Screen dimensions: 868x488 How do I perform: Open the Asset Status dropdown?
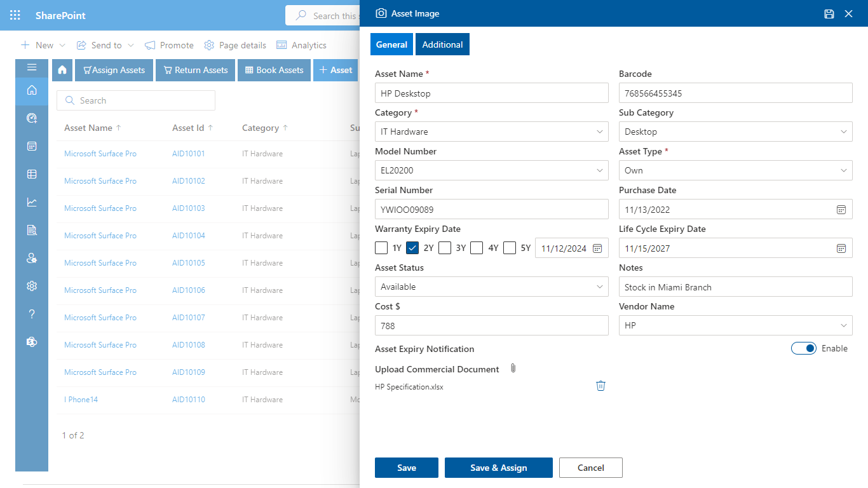pos(598,287)
